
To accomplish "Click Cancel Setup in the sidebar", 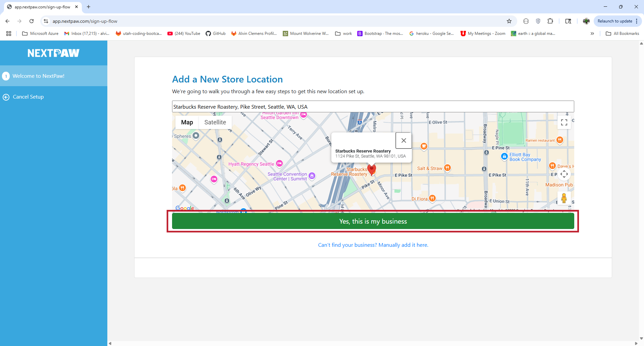I will (28, 97).
